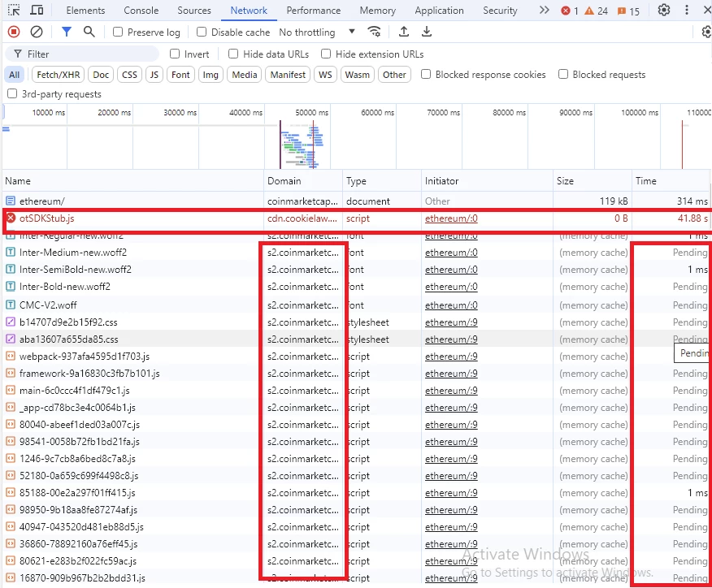Image resolution: width=712 pixels, height=588 pixels.
Task: Select the All filter type
Action: click(x=14, y=75)
